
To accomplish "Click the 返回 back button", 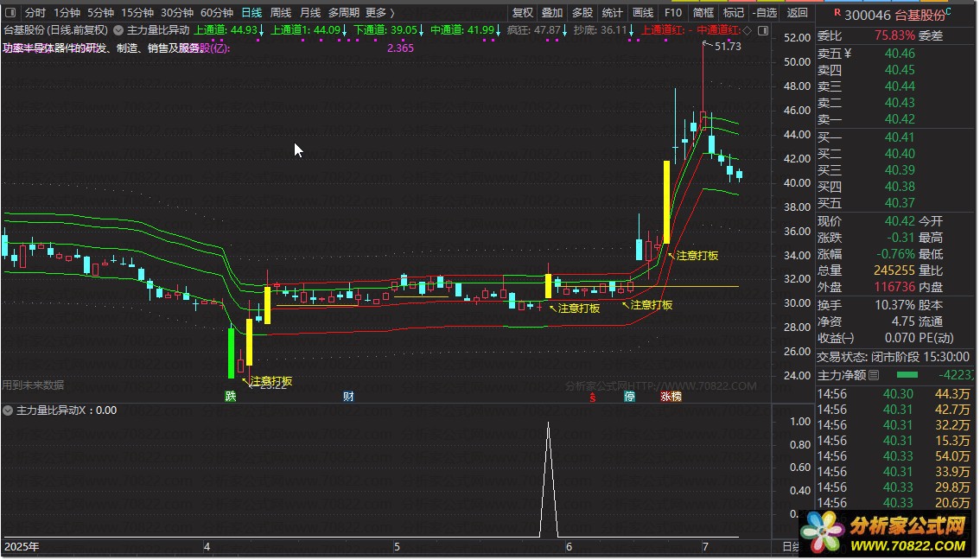I will (797, 12).
